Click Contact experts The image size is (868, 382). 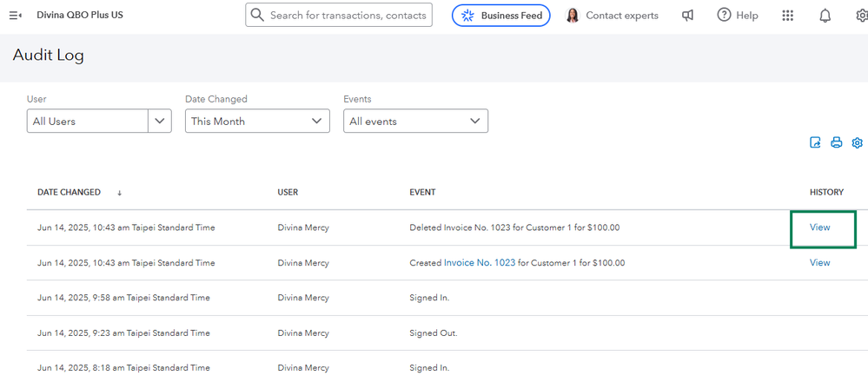click(x=612, y=16)
